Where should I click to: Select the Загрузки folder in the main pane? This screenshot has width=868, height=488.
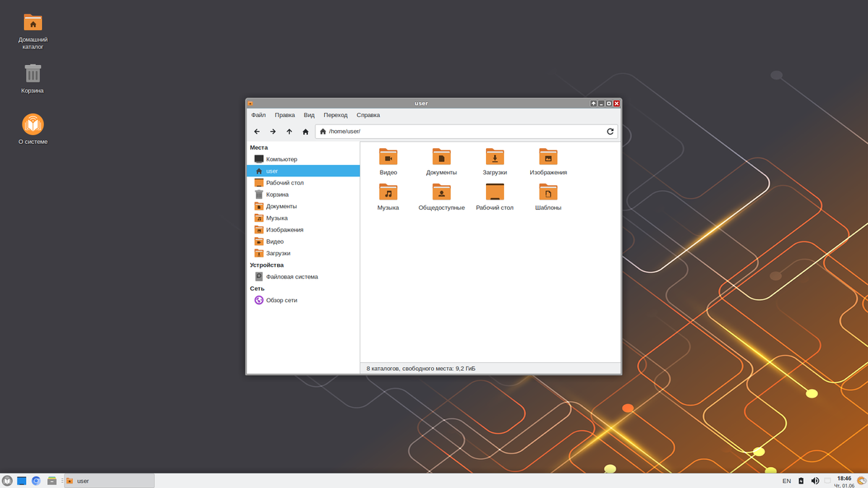pos(495,162)
